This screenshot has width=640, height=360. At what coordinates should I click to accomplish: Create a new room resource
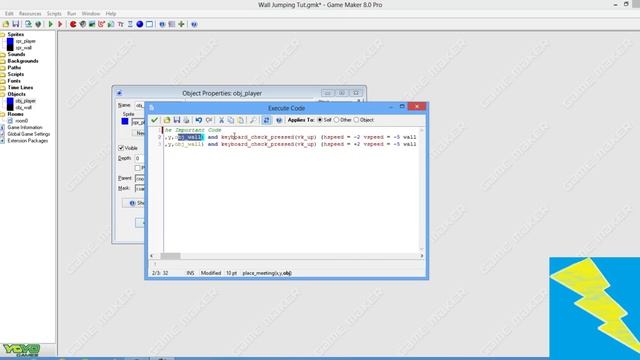coord(149,24)
